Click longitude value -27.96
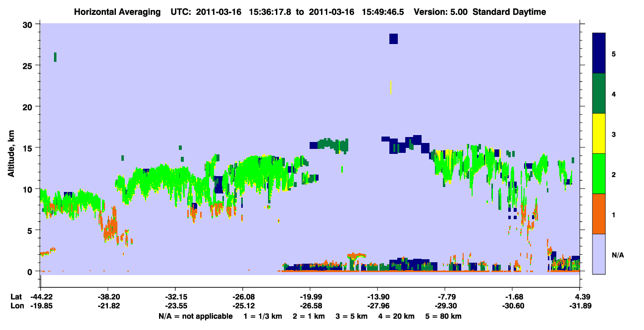Viewport: 644px width, 330px height. tap(377, 306)
